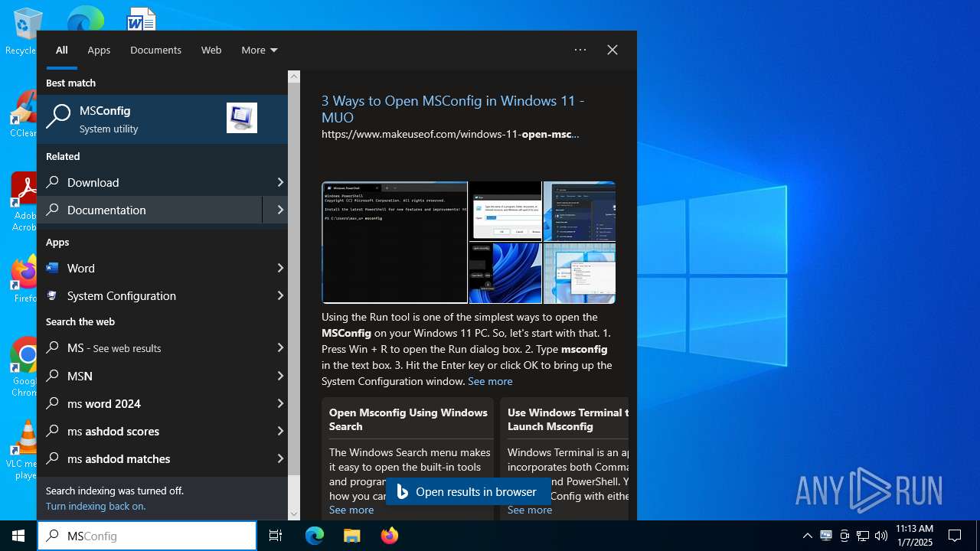Click the network icon in system tray
The image size is (980, 551).
863,536
